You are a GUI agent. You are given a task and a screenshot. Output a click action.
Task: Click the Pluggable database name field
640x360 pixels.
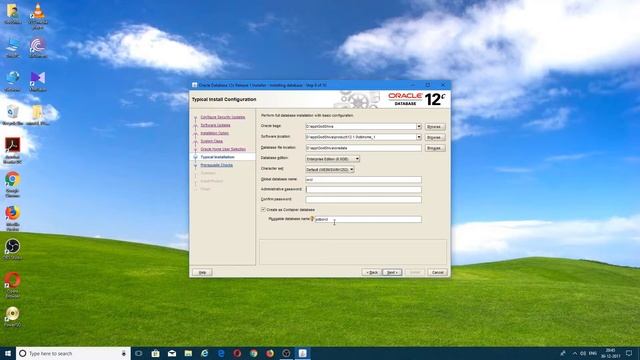368,219
